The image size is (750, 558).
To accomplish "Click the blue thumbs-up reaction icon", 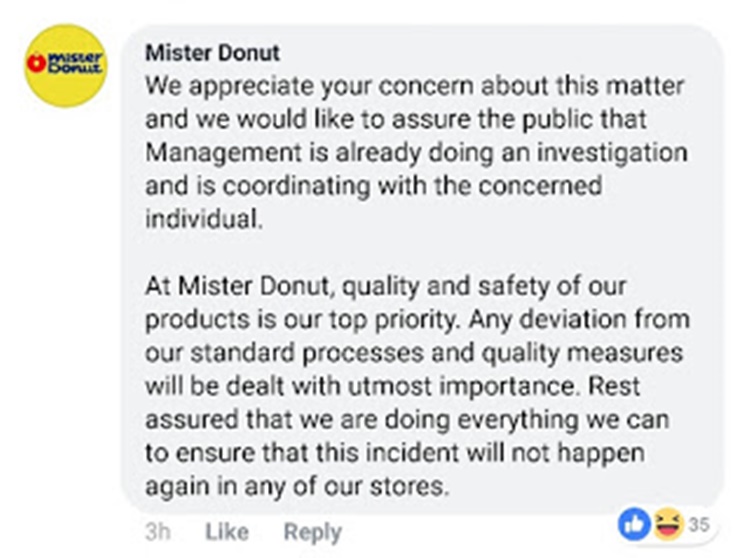I will (634, 525).
